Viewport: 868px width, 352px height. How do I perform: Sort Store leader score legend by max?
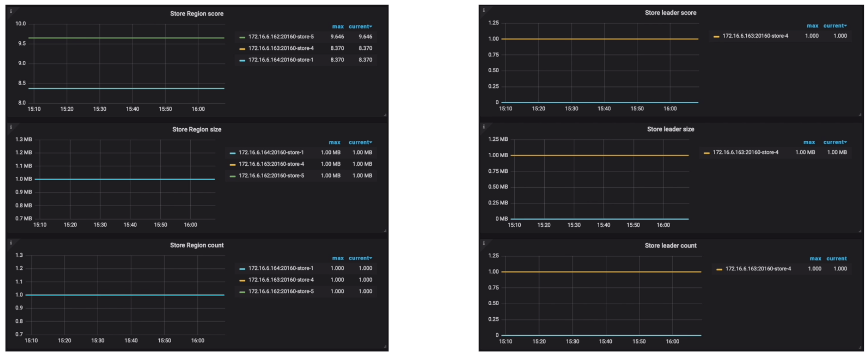813,26
